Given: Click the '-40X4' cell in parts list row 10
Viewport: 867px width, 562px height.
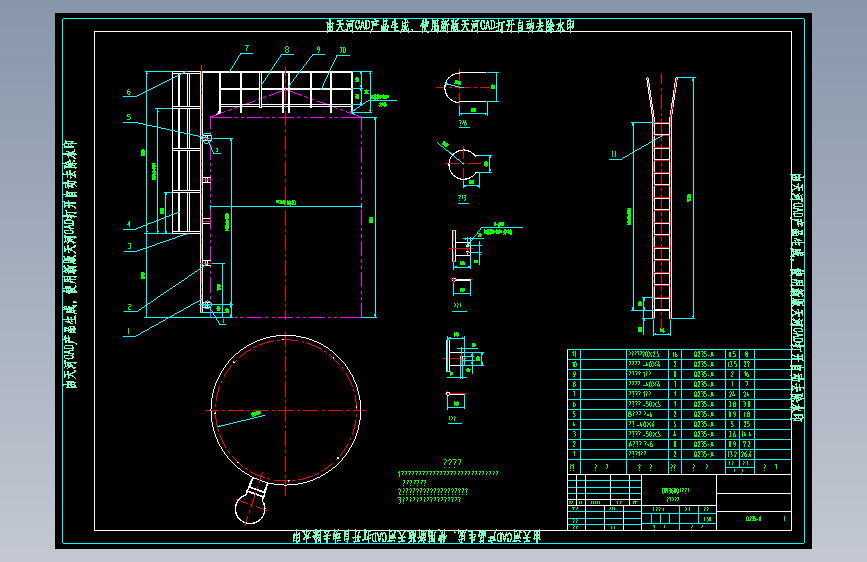Looking at the screenshot, I should click(x=644, y=364).
